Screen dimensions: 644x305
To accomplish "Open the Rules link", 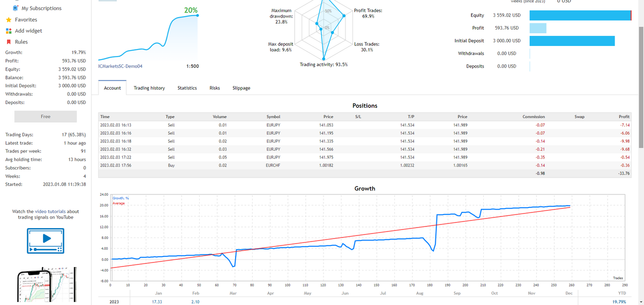I will click(x=21, y=42).
